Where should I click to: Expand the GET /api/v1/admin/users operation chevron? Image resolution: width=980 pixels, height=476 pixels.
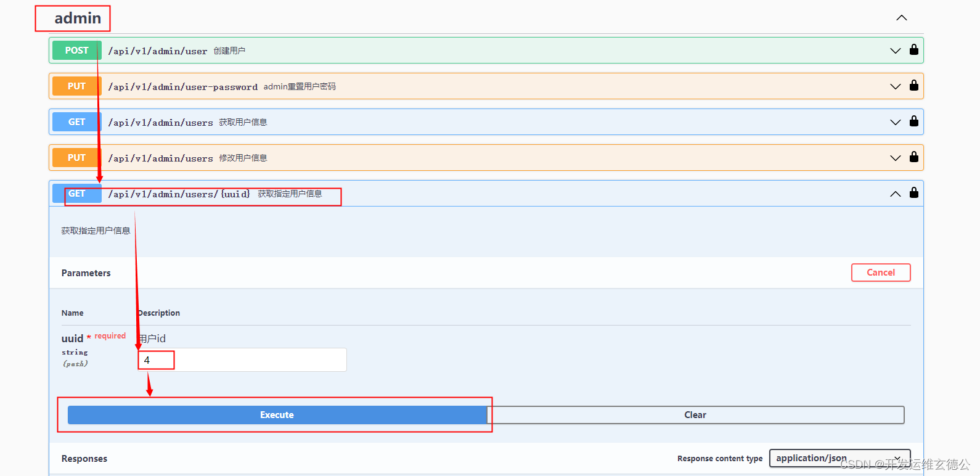[896, 122]
